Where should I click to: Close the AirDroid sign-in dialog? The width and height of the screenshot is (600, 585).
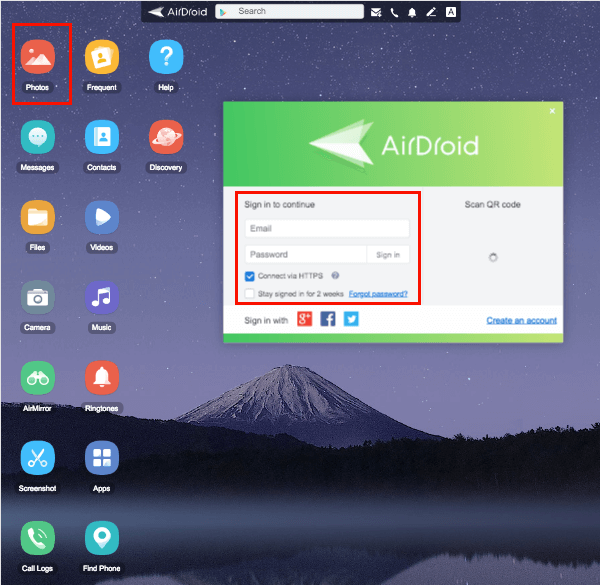click(552, 111)
